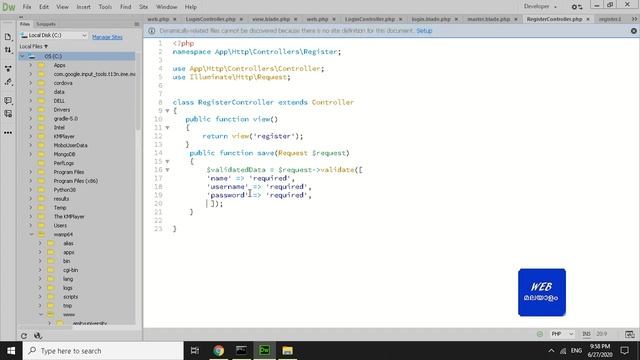Open the file management icon in left toolbar

pos(8,37)
